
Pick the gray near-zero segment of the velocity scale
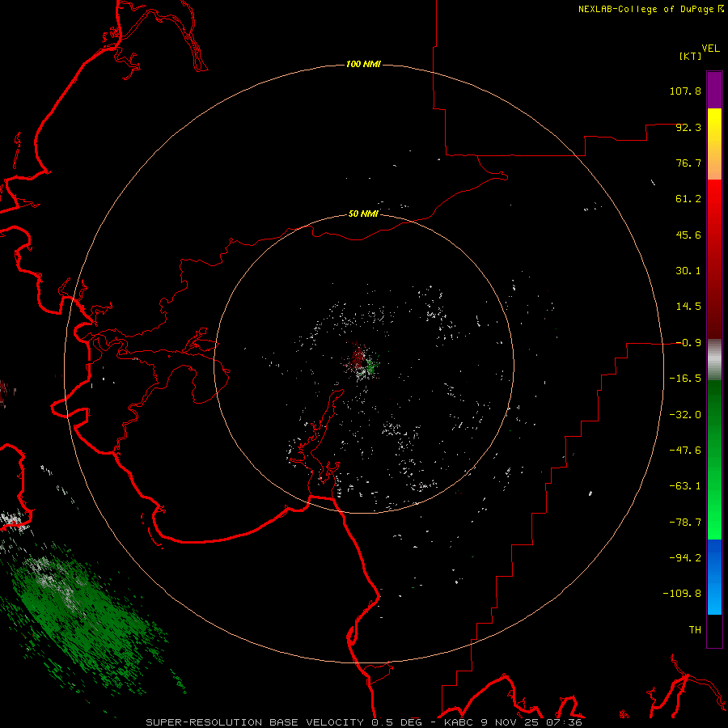coord(714,359)
